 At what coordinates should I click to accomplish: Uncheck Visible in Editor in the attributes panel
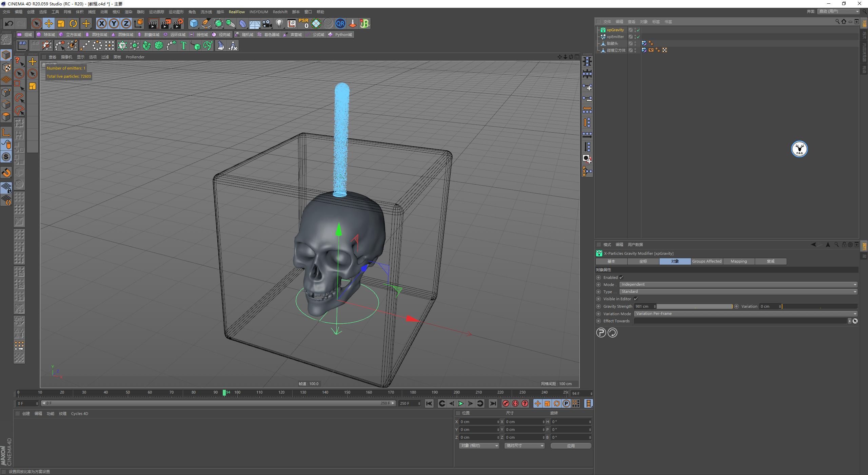point(636,299)
